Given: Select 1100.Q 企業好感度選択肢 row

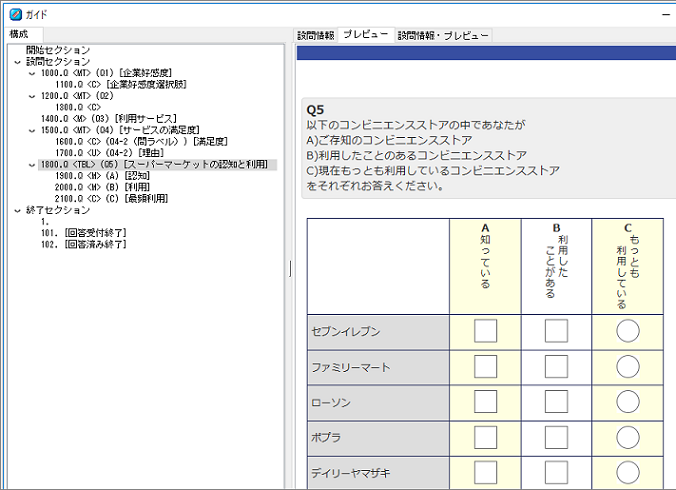Looking at the screenshot, I should coord(121,84).
